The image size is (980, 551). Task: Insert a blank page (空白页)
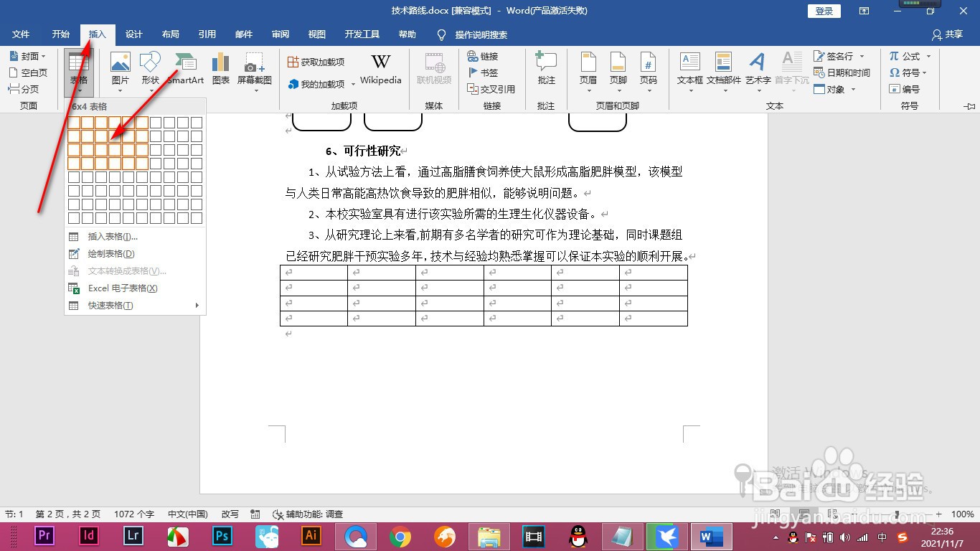pyautogui.click(x=28, y=72)
